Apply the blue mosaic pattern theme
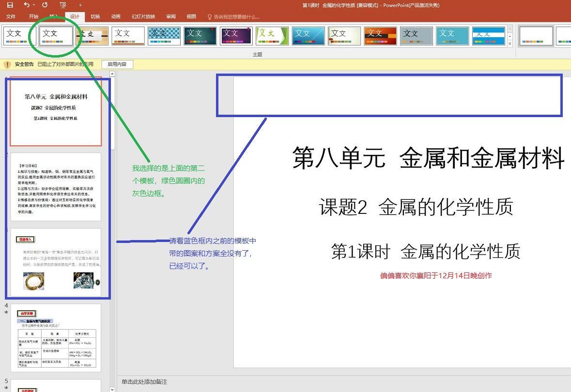This screenshot has height=392, width=571. 164,36
